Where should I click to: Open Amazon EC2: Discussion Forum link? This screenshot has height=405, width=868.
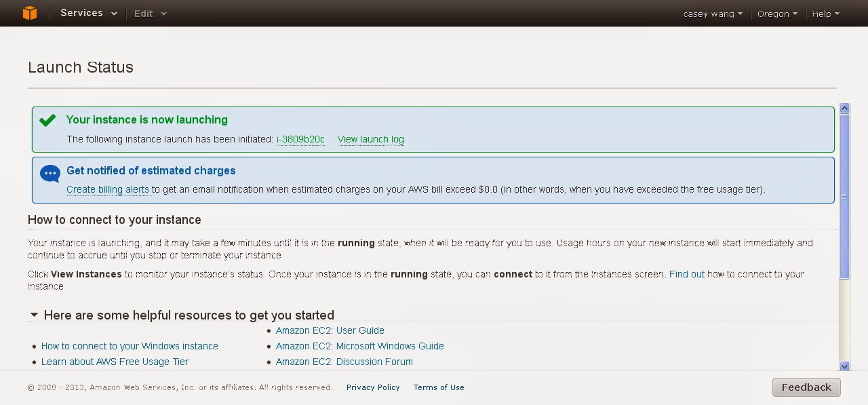tap(344, 362)
